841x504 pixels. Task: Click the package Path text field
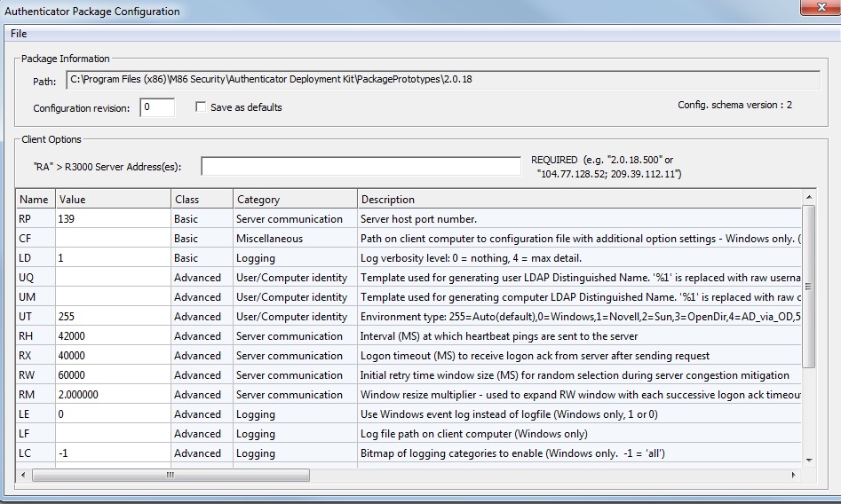coord(443,80)
